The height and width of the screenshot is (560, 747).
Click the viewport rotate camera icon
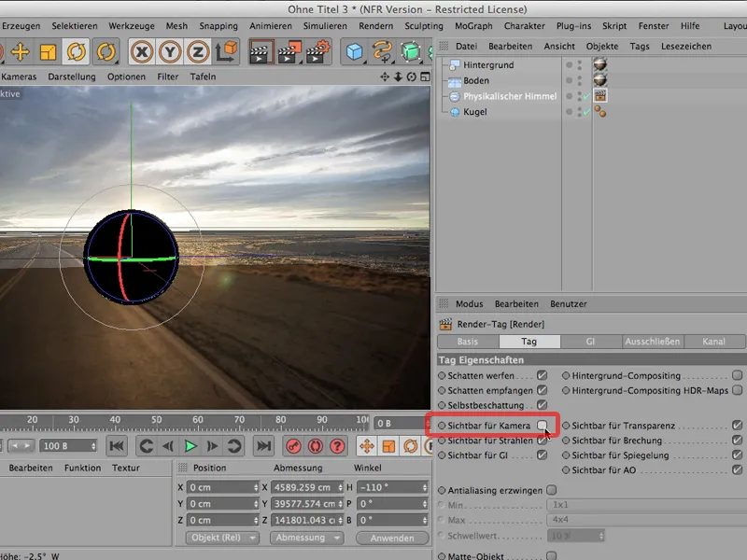[x=411, y=77]
